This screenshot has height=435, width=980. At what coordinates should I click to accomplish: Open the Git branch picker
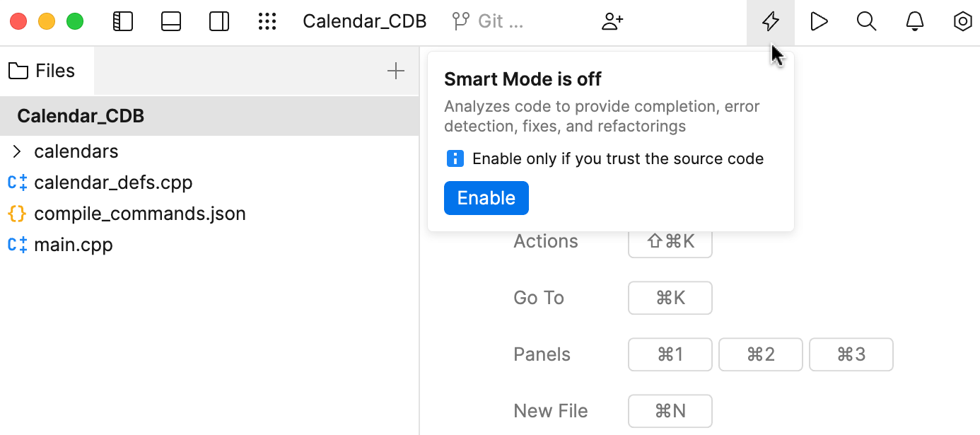click(x=488, y=21)
